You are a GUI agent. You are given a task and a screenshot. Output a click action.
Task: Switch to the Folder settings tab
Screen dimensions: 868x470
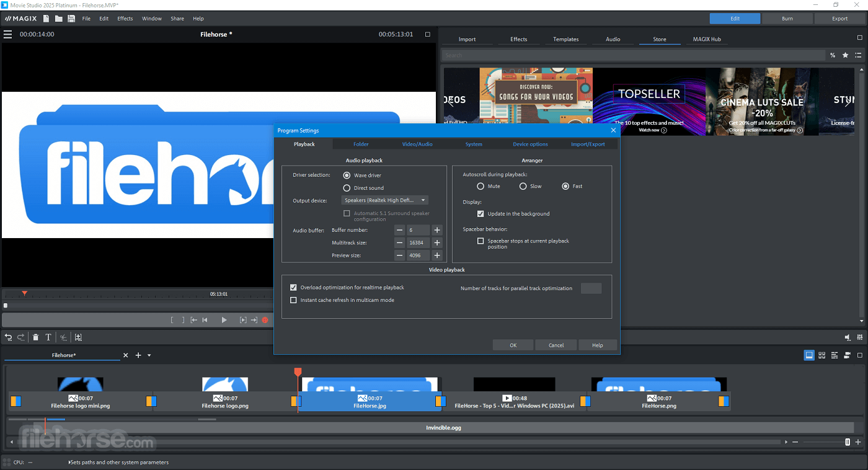click(x=361, y=144)
